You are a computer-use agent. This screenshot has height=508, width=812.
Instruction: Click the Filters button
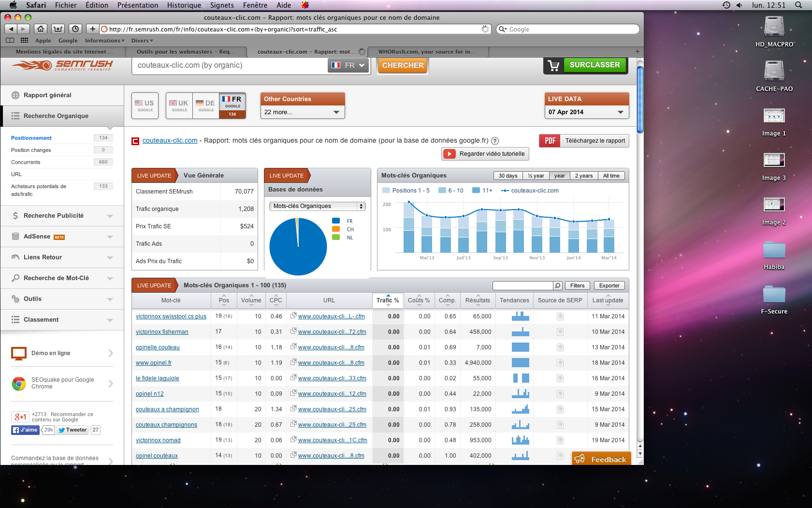[x=577, y=285]
